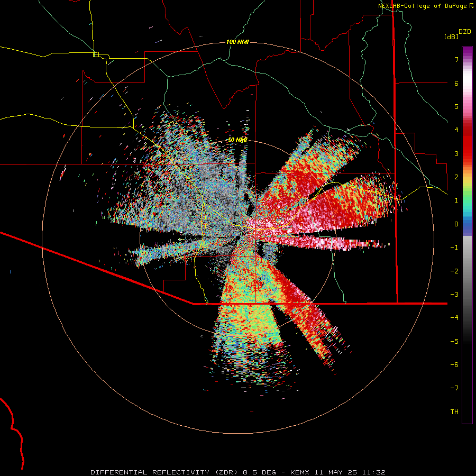
Task: Click the -4 value on color scale
Action: (454, 318)
